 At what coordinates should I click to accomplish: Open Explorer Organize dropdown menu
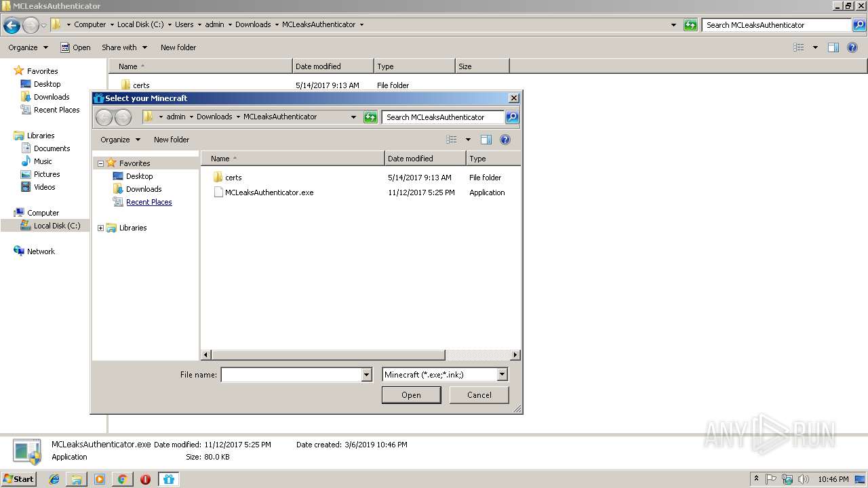pyautogui.click(x=28, y=47)
